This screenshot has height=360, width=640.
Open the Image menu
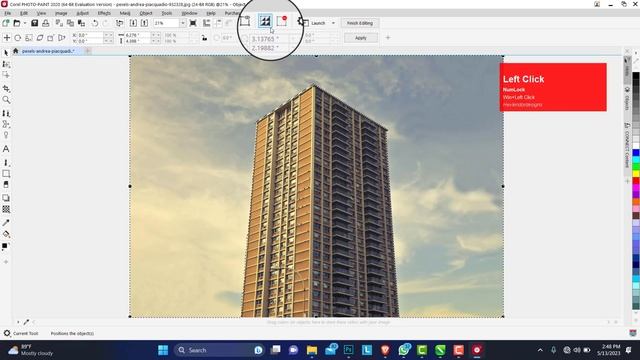tap(61, 13)
